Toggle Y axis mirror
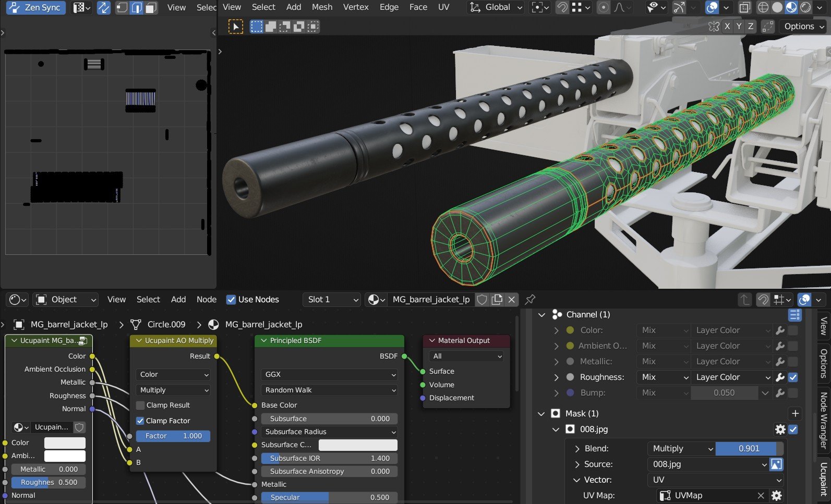Image resolution: width=831 pixels, height=504 pixels. tap(739, 27)
